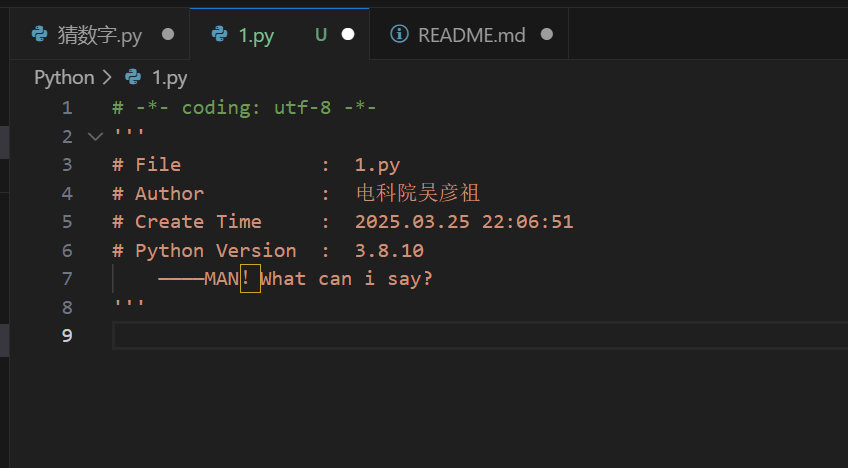Place cursor in empty line 9

point(480,335)
